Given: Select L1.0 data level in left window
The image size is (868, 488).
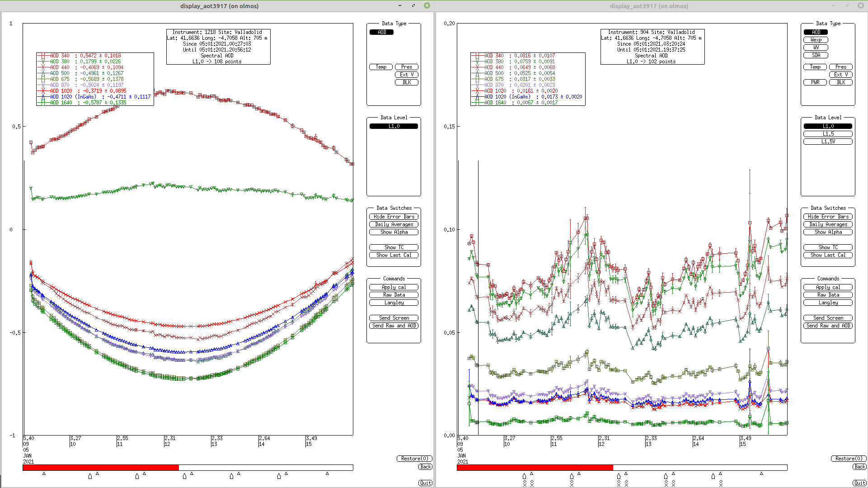Looking at the screenshot, I should point(394,126).
